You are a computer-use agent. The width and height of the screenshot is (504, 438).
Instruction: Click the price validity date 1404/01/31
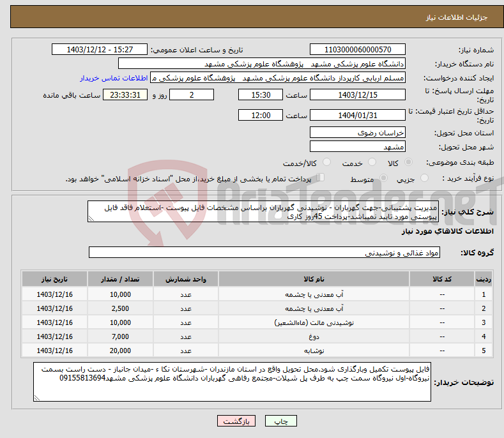click(x=358, y=115)
